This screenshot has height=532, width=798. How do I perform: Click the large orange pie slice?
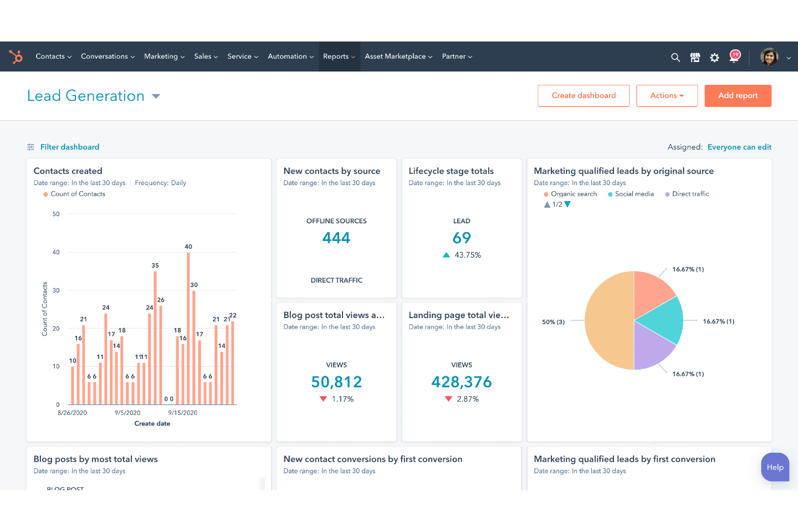click(x=608, y=320)
